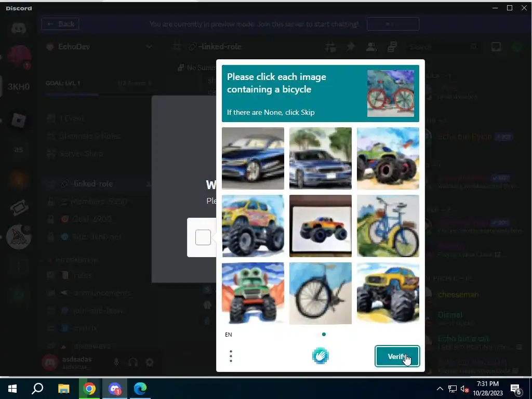Screen dimensions: 532x399
Task: Click the hCaptcha hand logo
Action: (x=320, y=356)
